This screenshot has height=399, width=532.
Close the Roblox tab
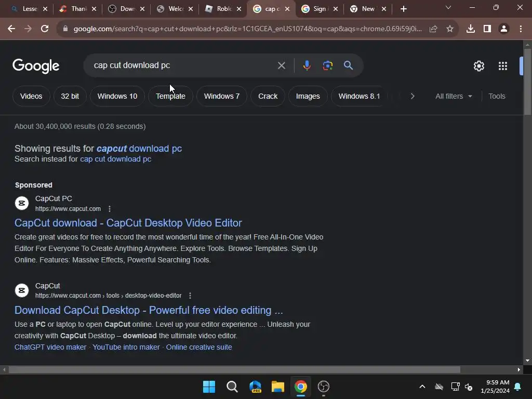pos(239,9)
